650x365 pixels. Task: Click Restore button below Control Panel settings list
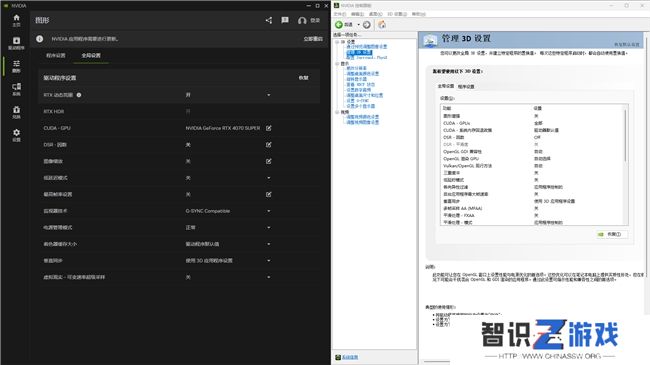[x=612, y=234]
